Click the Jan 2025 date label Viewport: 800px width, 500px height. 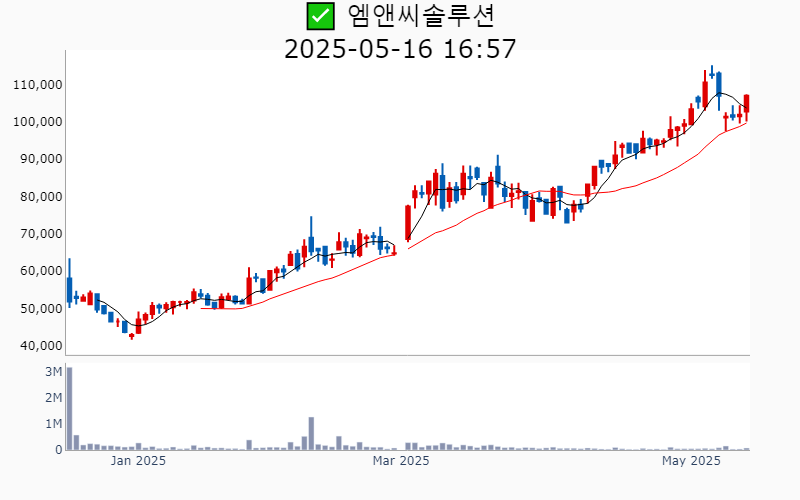coord(138,461)
